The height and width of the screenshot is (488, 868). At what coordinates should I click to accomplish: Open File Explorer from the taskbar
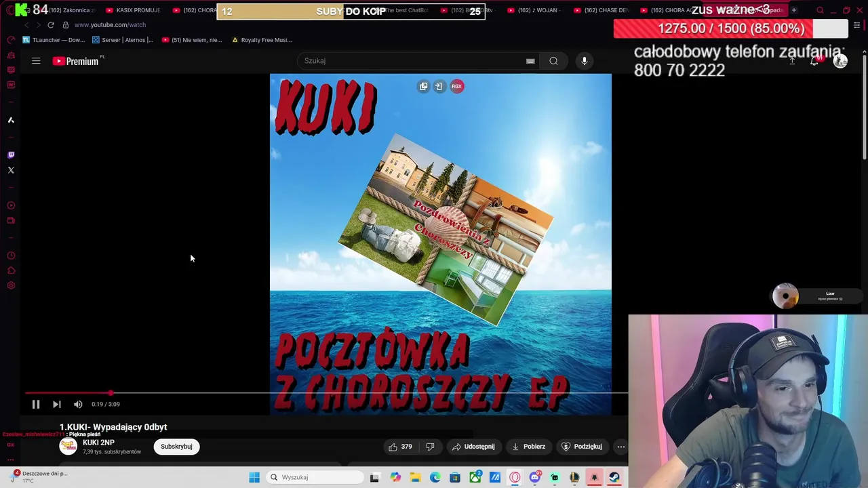(415, 477)
